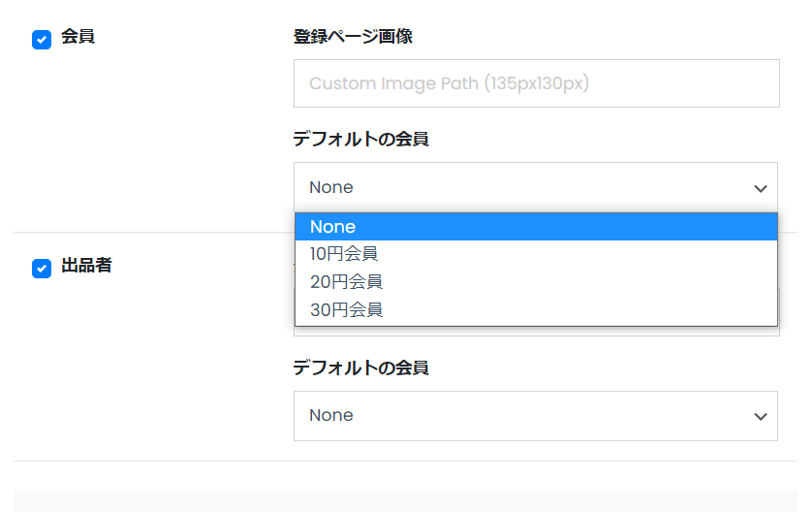
Task: Click the divider line below the 出品者 section
Action: [x=405, y=461]
